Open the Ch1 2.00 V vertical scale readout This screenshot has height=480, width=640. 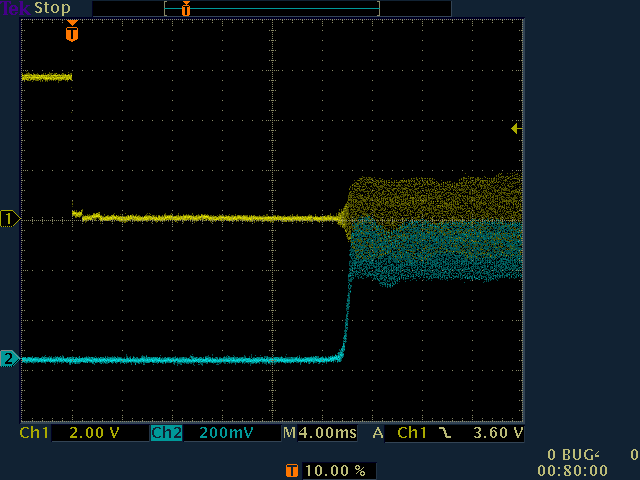click(95, 433)
